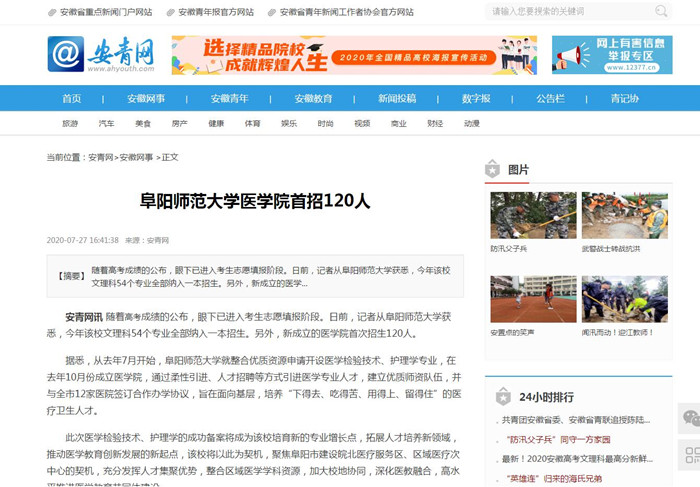Open the 公告栏 navigation item
Image resolution: width=700 pixels, height=487 pixels.
click(x=550, y=99)
